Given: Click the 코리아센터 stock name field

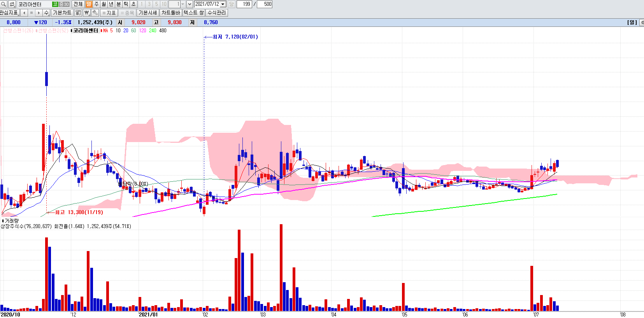Looking at the screenshot, I should 34,4.
